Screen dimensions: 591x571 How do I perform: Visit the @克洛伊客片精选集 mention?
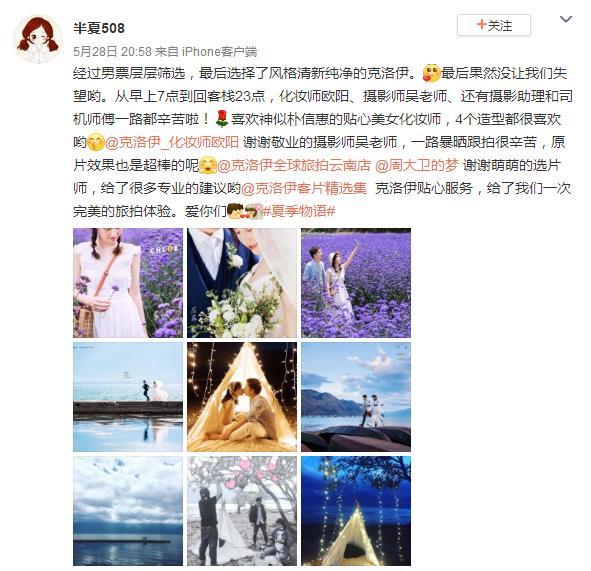pyautogui.click(x=304, y=188)
